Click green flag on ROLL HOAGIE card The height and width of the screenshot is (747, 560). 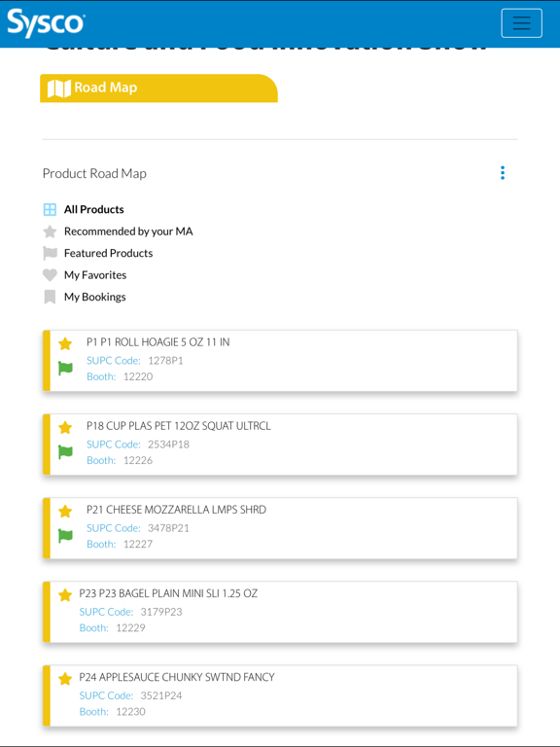[x=65, y=369]
